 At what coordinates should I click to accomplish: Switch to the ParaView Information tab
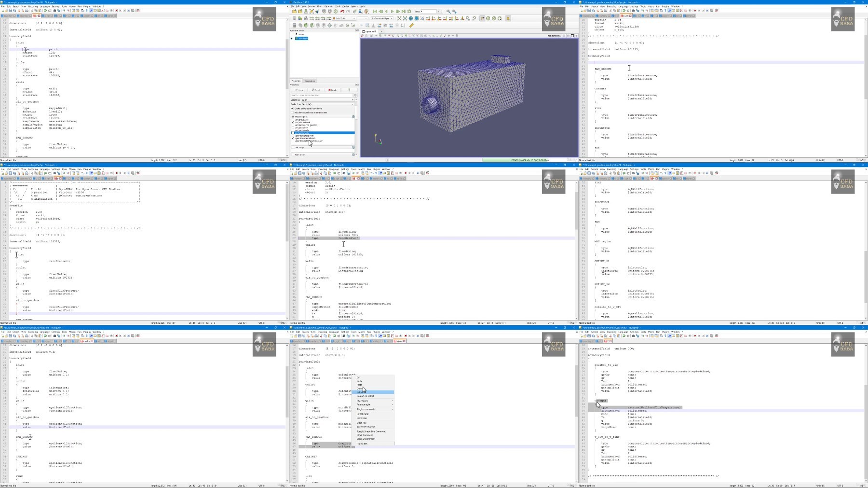click(310, 81)
